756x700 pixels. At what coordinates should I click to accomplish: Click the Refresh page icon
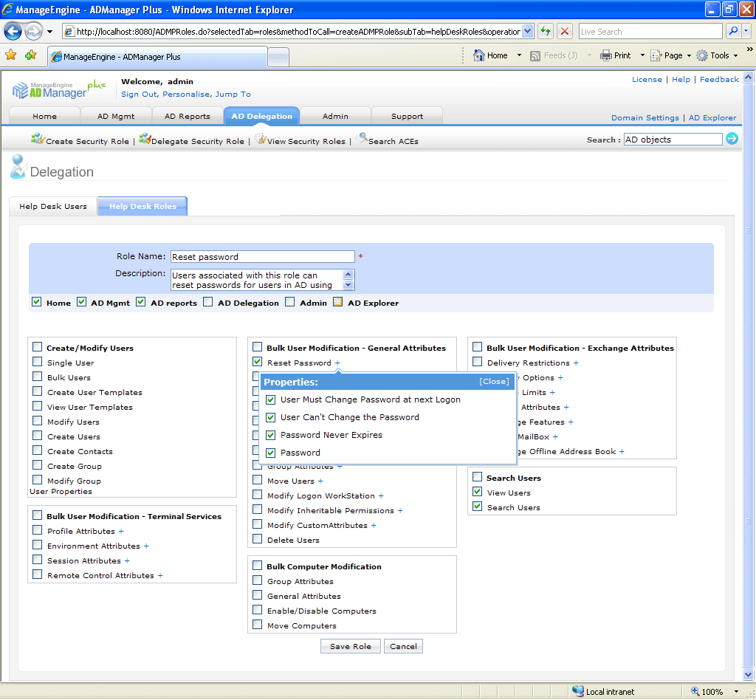[x=546, y=31]
